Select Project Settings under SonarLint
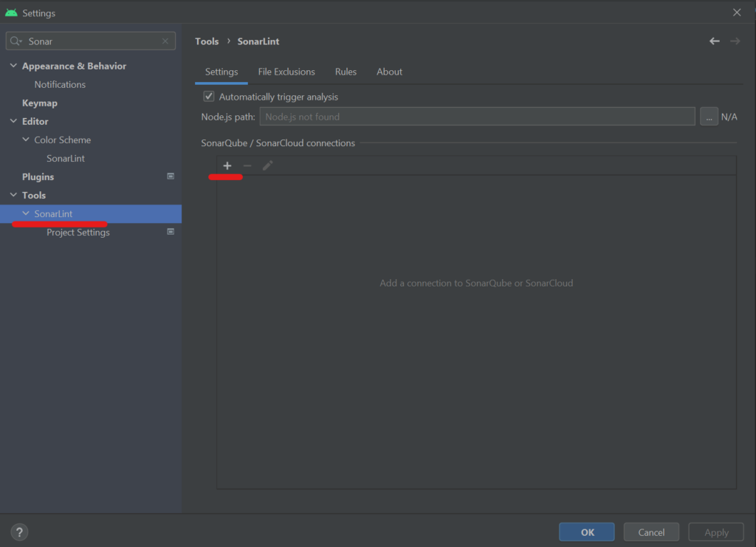The width and height of the screenshot is (756, 547). (78, 233)
